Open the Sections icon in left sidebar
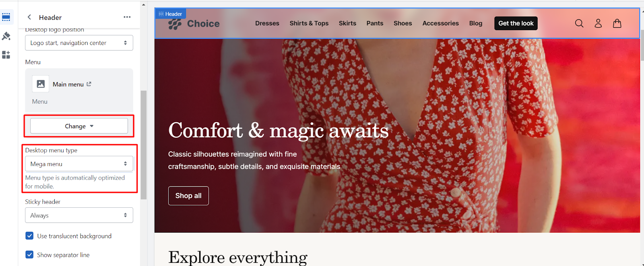 point(6,17)
